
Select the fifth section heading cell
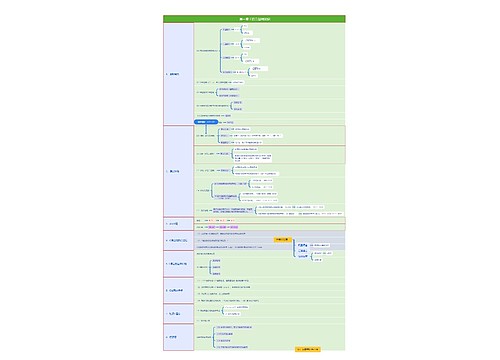click(x=178, y=264)
